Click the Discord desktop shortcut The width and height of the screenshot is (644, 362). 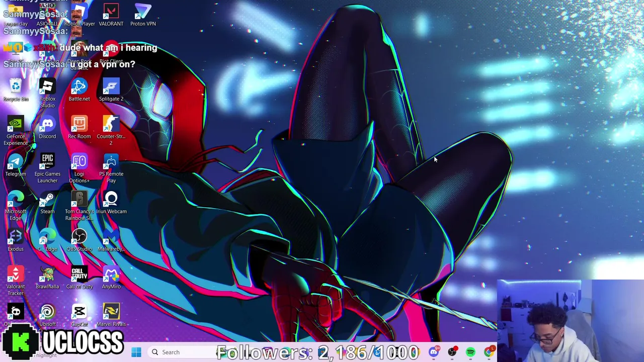[x=47, y=128]
